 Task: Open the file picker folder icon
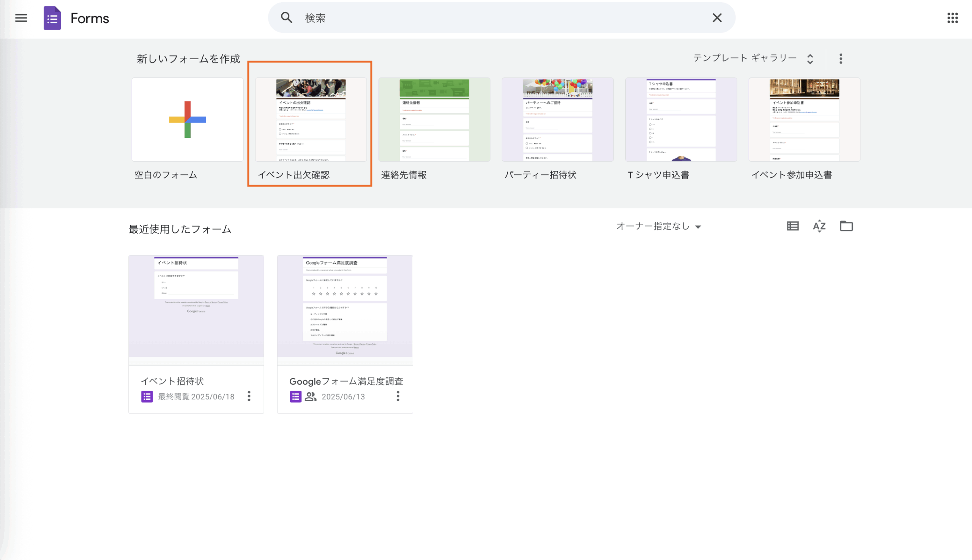846,226
